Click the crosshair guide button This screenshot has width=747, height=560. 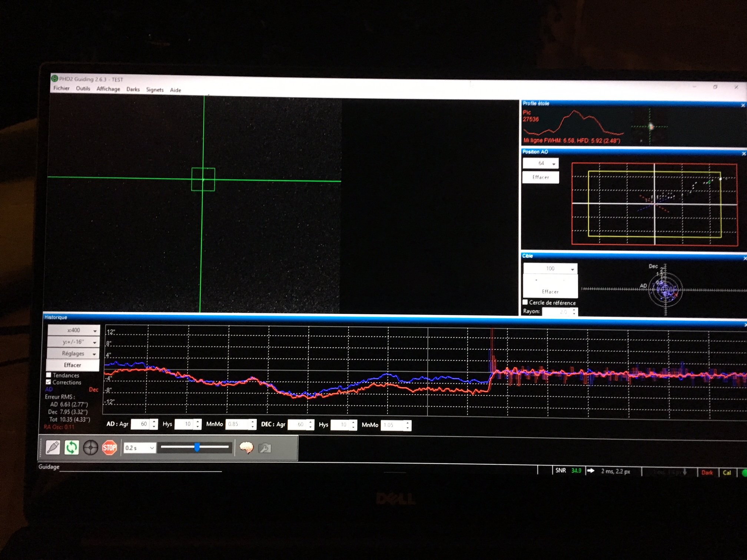tap(90, 448)
